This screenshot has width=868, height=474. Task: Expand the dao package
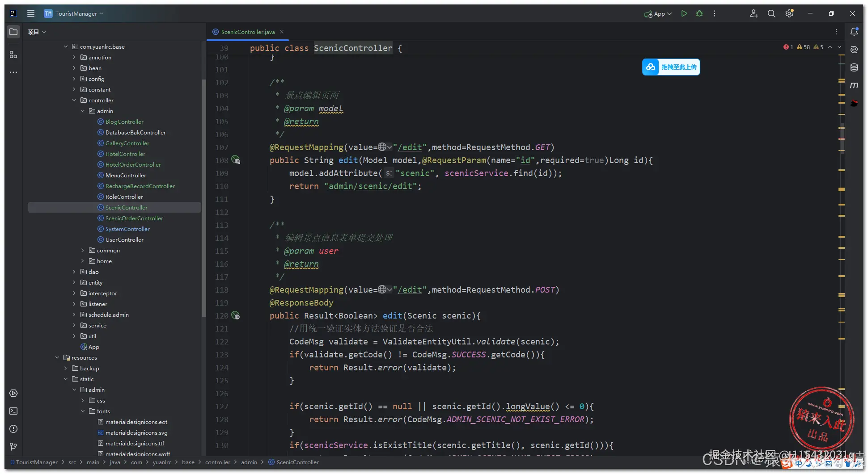pos(74,272)
